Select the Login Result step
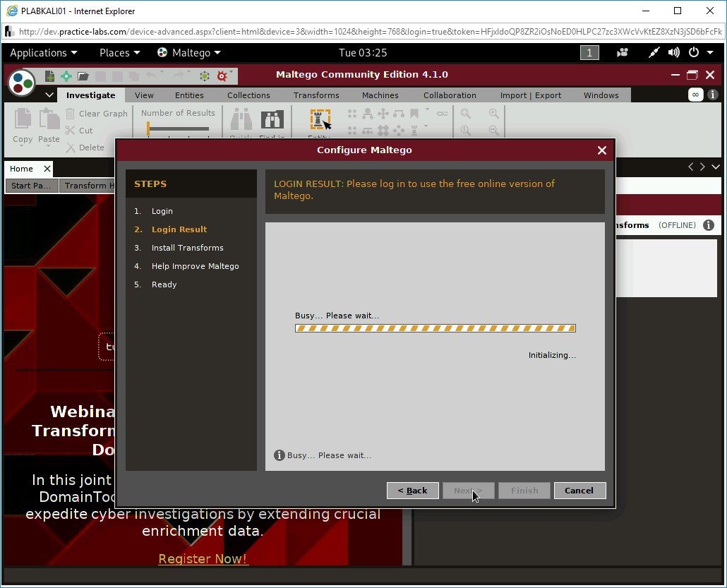 [179, 229]
